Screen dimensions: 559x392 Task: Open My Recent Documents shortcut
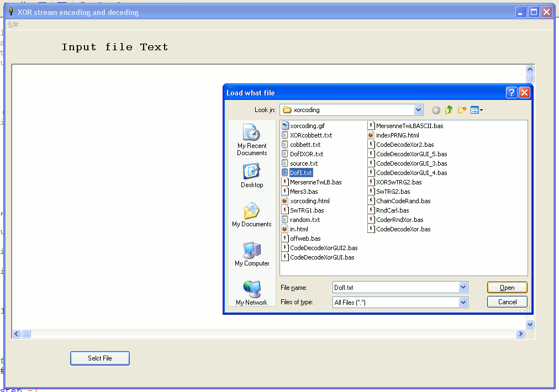(252, 140)
